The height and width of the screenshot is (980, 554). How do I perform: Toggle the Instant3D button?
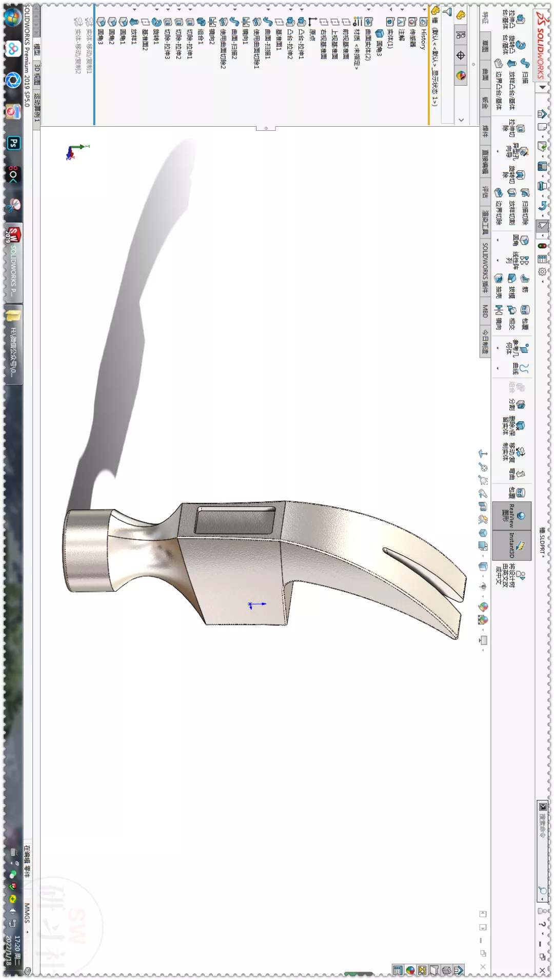point(512,545)
